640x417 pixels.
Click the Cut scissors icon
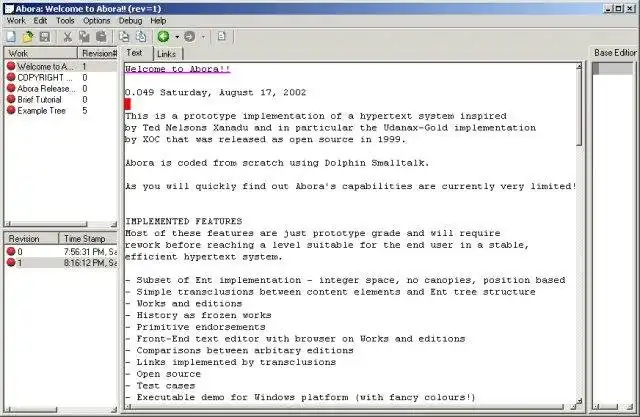[68, 37]
